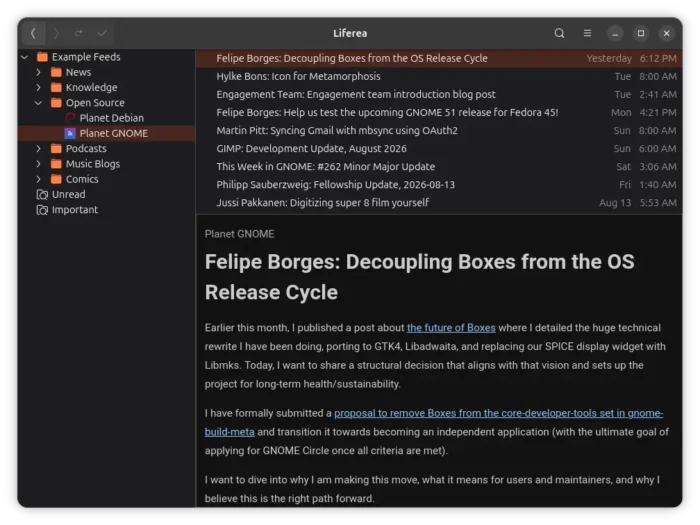Expand the Music Blogs folder chevron

point(38,164)
